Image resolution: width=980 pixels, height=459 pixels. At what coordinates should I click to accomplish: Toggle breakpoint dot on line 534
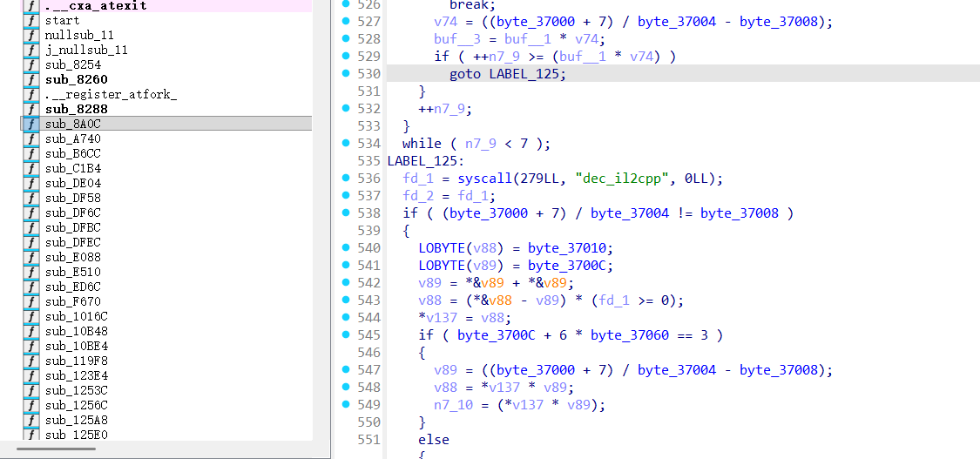346,144
